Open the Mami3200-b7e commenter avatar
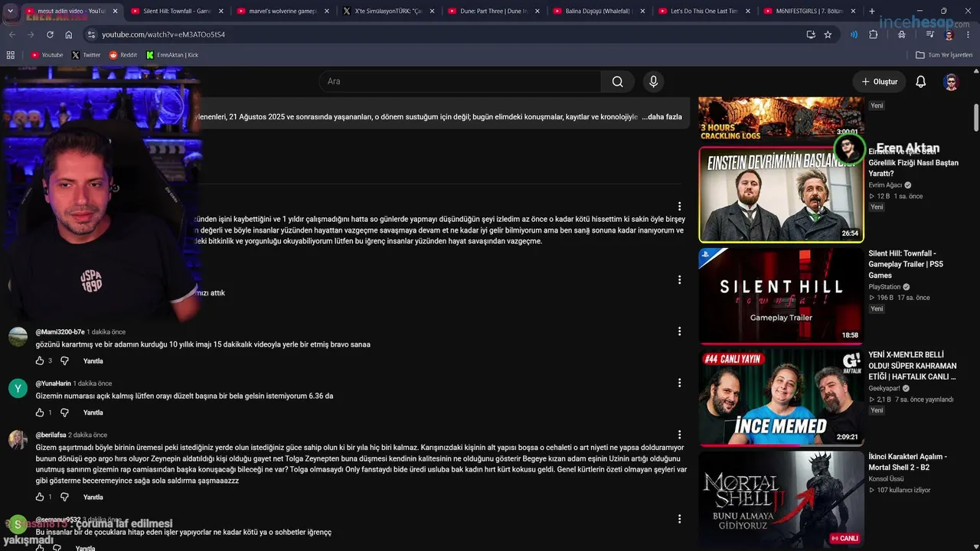Viewport: 980px width, 551px height. (x=18, y=337)
